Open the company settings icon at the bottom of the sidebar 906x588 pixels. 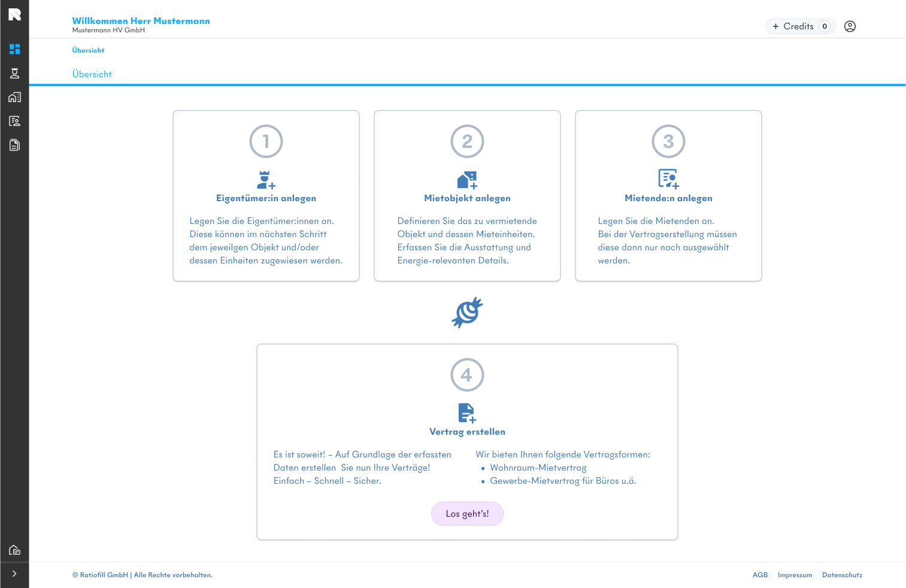[14, 550]
